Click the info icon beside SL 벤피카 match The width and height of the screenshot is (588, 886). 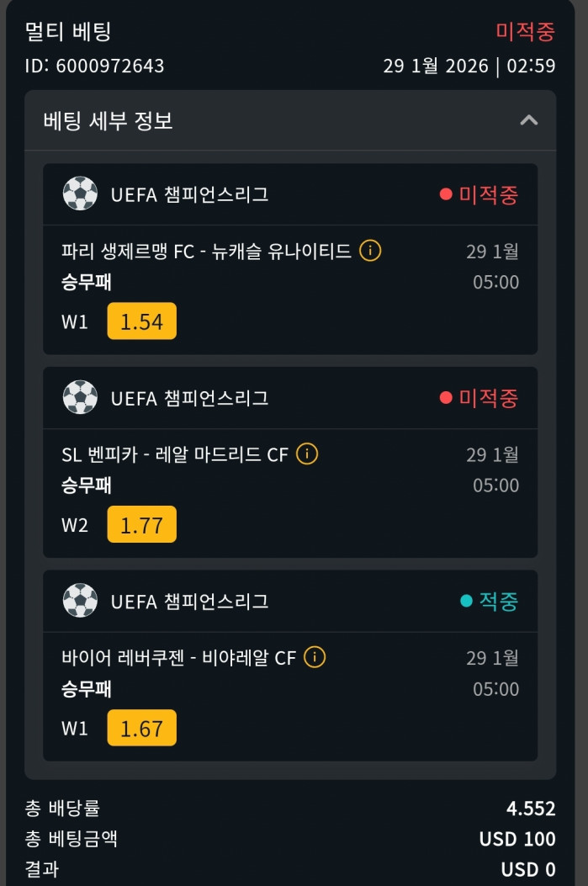[x=307, y=454]
